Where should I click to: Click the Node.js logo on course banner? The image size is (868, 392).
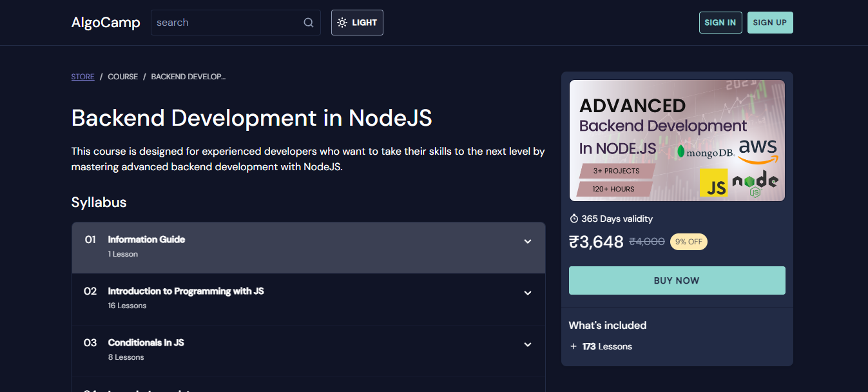click(755, 183)
